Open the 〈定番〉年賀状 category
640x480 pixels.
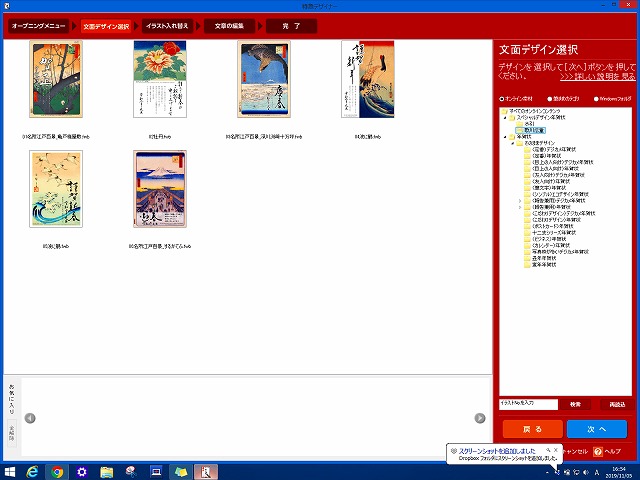pos(547,156)
